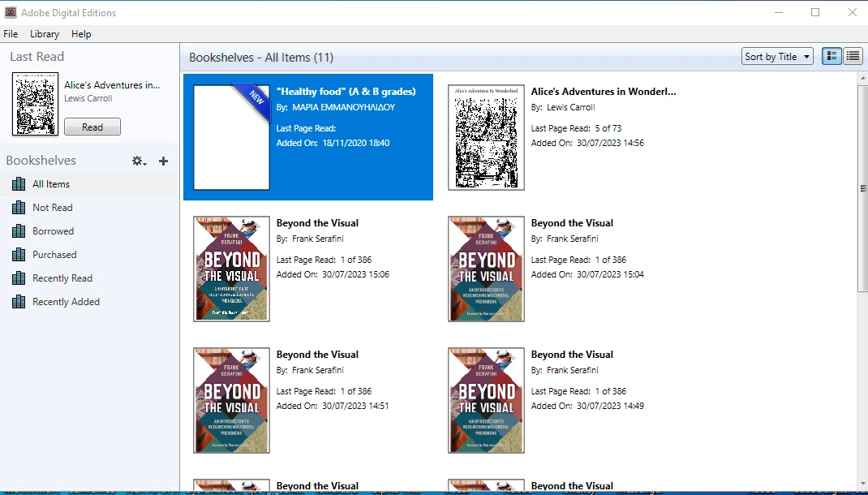Click the Adobe Digital Editions app icon
The height and width of the screenshot is (495, 868).
tap(11, 12)
